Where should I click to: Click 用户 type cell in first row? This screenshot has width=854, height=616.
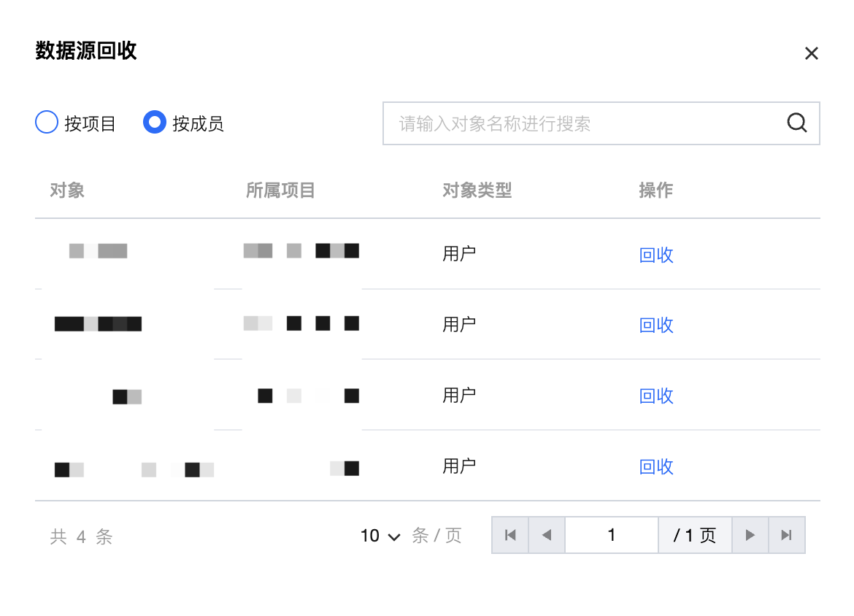pos(459,253)
